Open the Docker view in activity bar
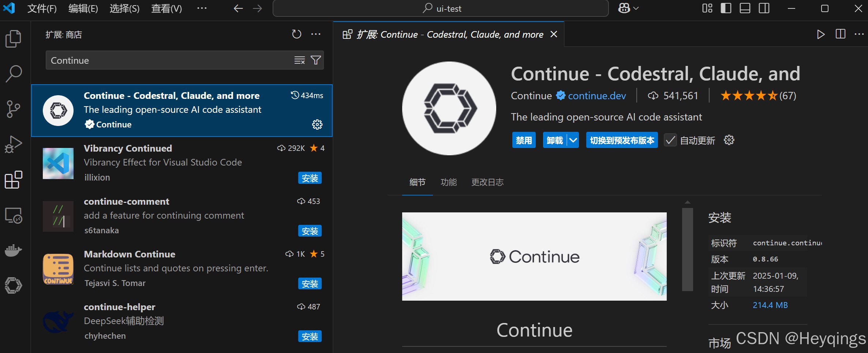The width and height of the screenshot is (868, 353). click(14, 250)
